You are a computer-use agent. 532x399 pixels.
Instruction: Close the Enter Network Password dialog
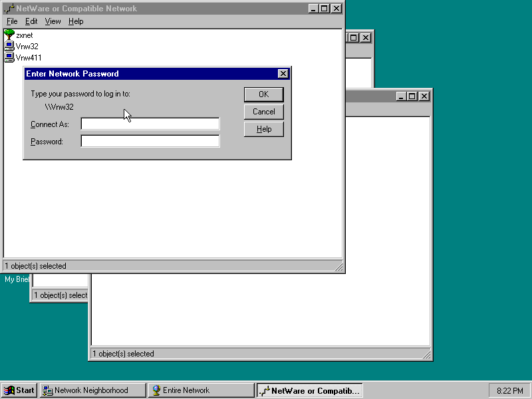click(x=283, y=74)
